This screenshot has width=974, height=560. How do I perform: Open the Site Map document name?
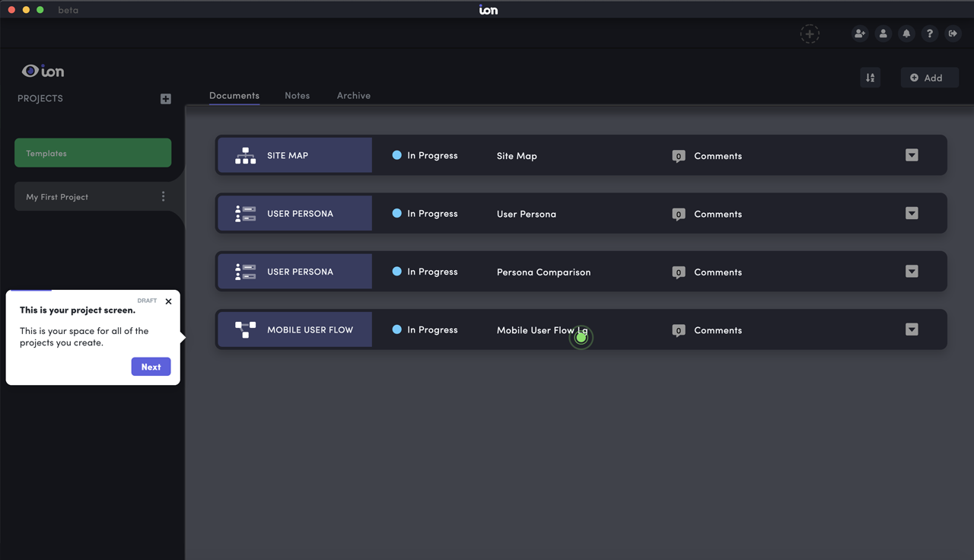[517, 156]
